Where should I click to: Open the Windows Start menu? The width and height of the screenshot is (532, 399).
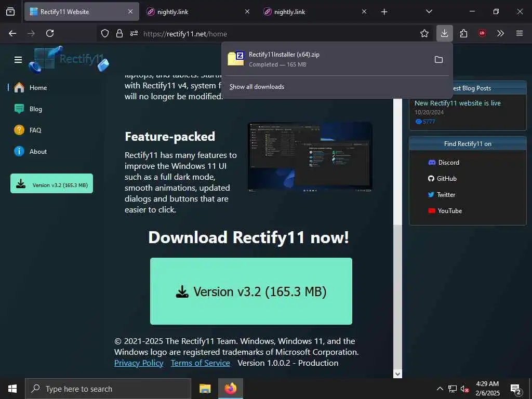tap(12, 389)
